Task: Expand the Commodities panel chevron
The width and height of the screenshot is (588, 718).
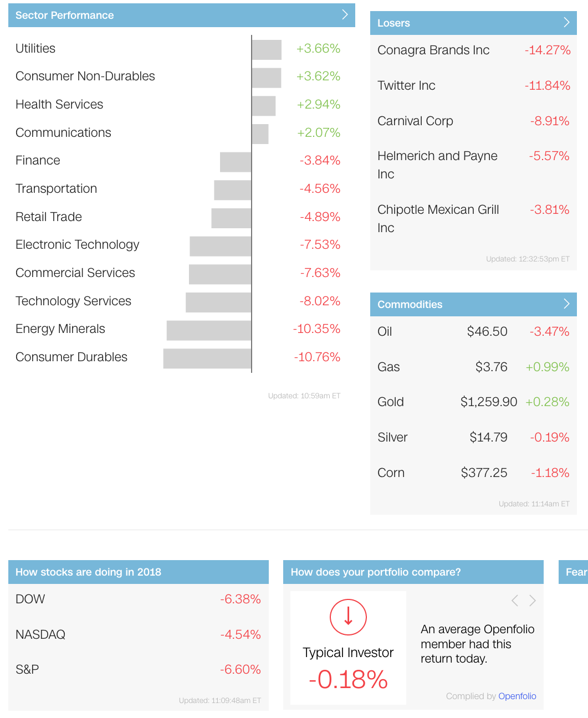Action: tap(566, 304)
